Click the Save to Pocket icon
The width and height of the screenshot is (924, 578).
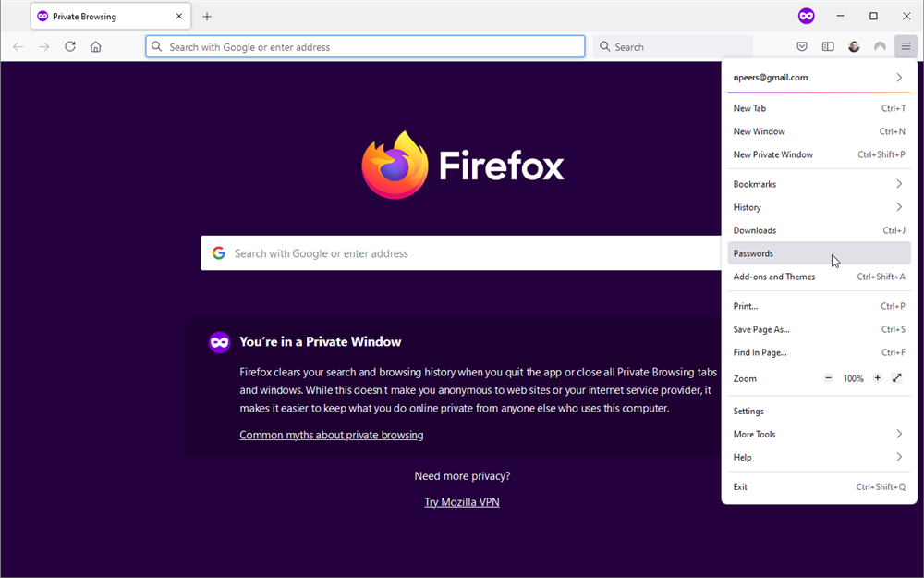pyautogui.click(x=802, y=47)
